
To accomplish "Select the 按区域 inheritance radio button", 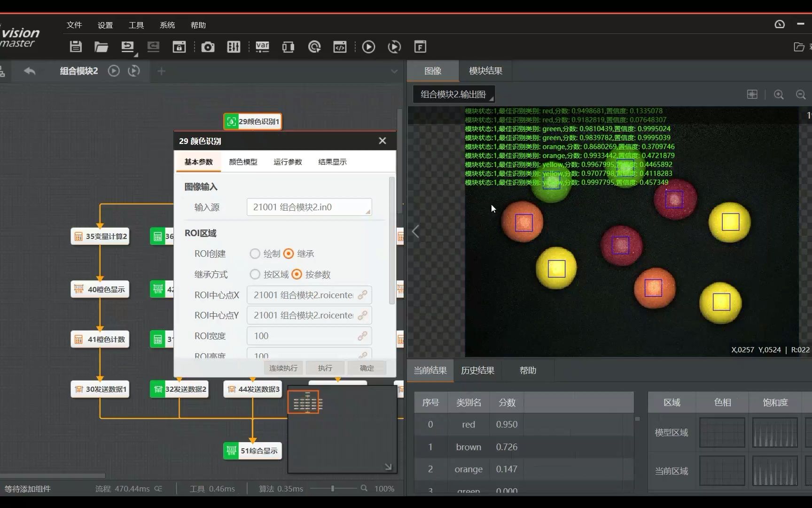I will pos(255,274).
